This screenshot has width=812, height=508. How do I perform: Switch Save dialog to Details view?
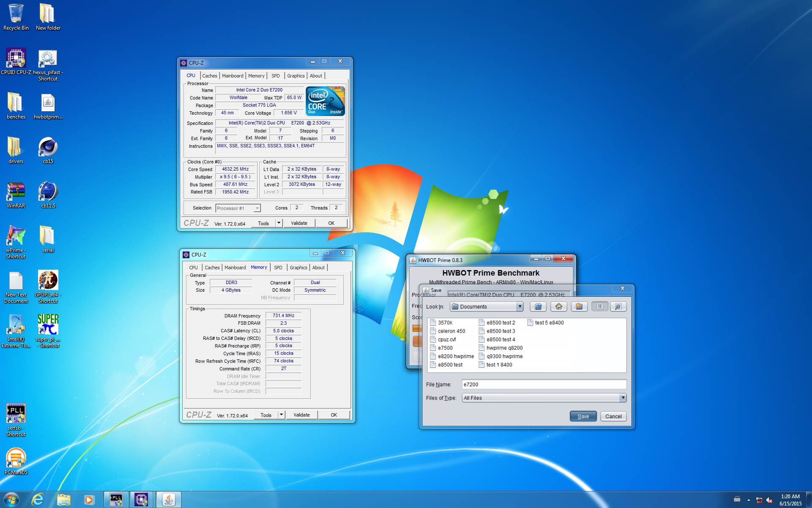pyautogui.click(x=618, y=306)
